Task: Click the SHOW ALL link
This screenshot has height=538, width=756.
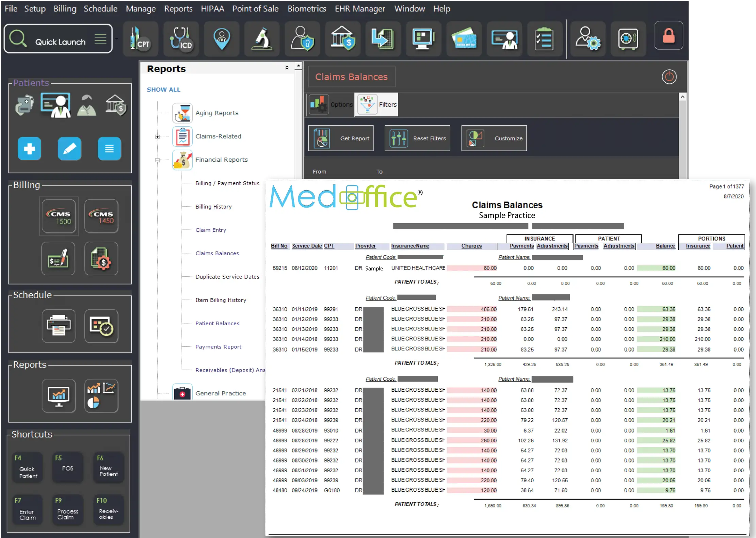Action: [x=163, y=89]
